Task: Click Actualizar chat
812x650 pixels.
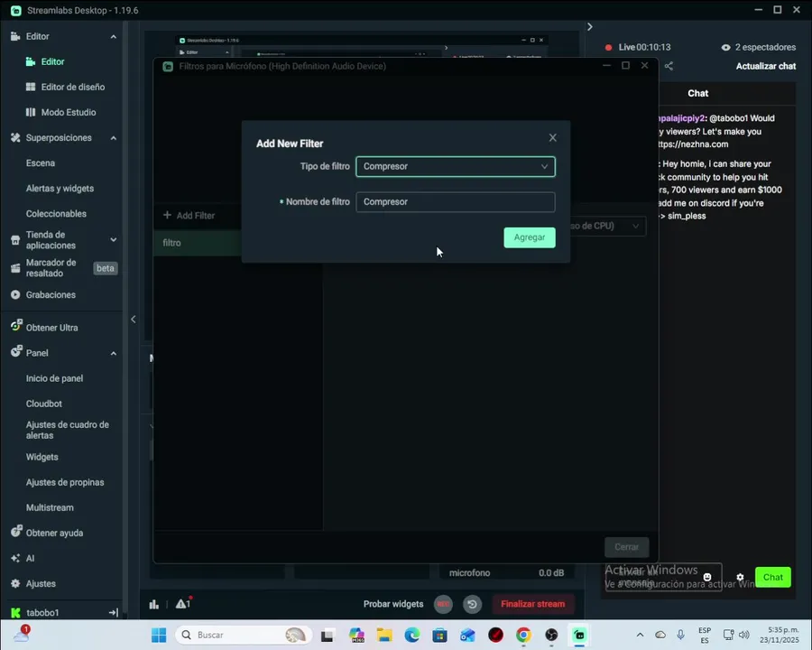Action: pos(766,66)
